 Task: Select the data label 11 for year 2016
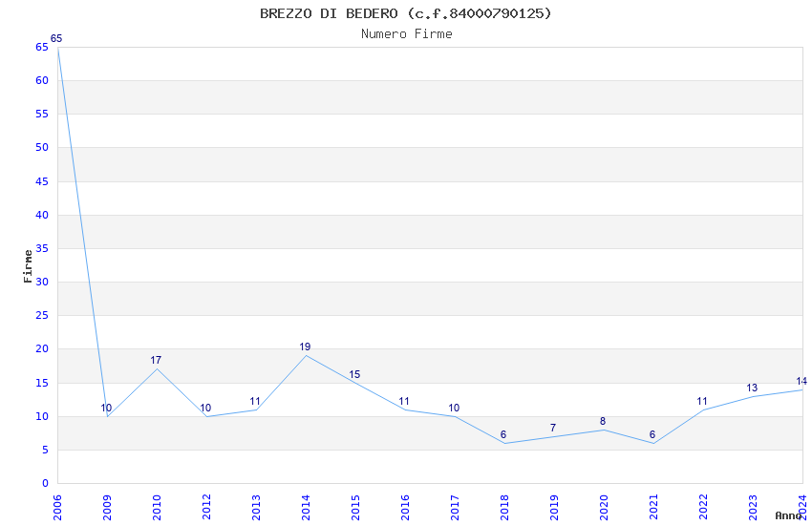pyautogui.click(x=404, y=401)
